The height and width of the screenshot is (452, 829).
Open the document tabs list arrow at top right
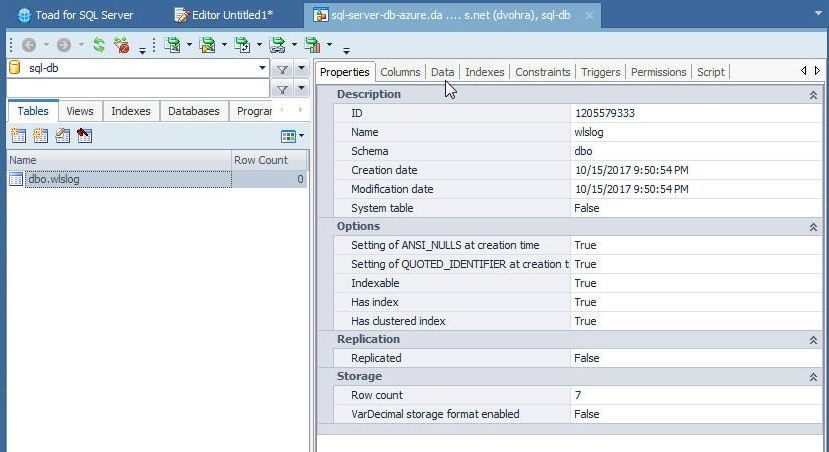pyautogui.click(x=818, y=13)
